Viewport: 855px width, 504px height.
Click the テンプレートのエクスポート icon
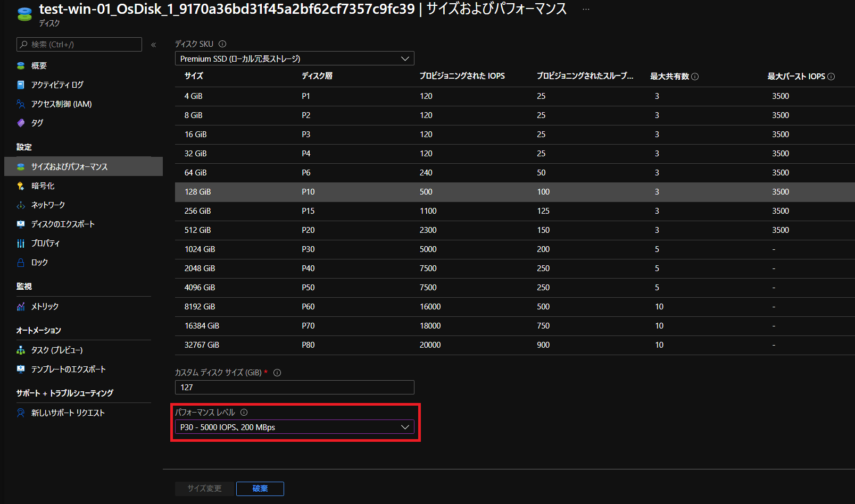(x=21, y=369)
